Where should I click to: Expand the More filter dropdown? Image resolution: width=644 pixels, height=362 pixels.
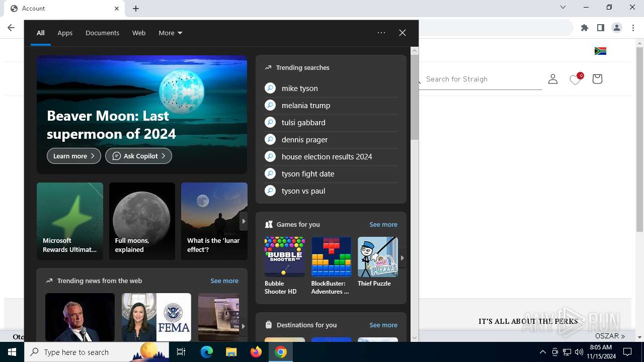click(x=170, y=33)
